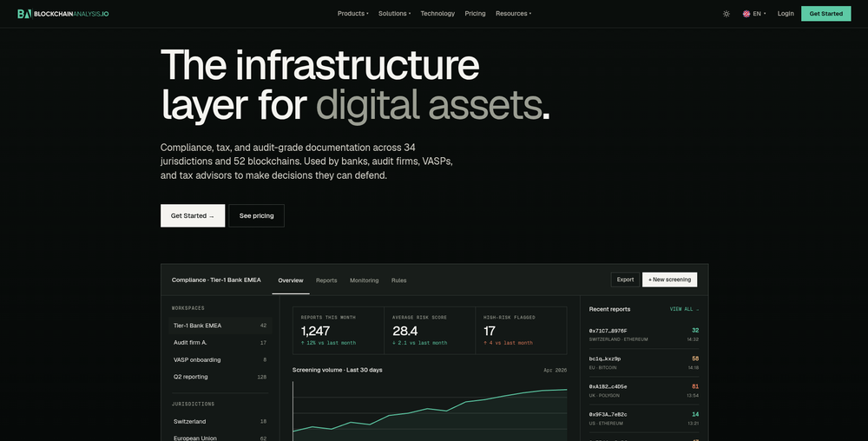Screen dimensions: 868x441
Task: Click the '12% vs last month' indicator
Action: point(328,343)
